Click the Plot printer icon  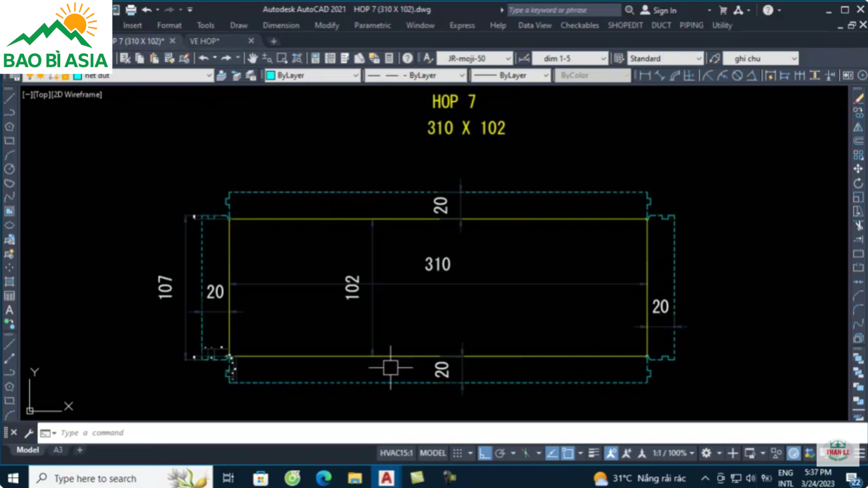click(131, 9)
